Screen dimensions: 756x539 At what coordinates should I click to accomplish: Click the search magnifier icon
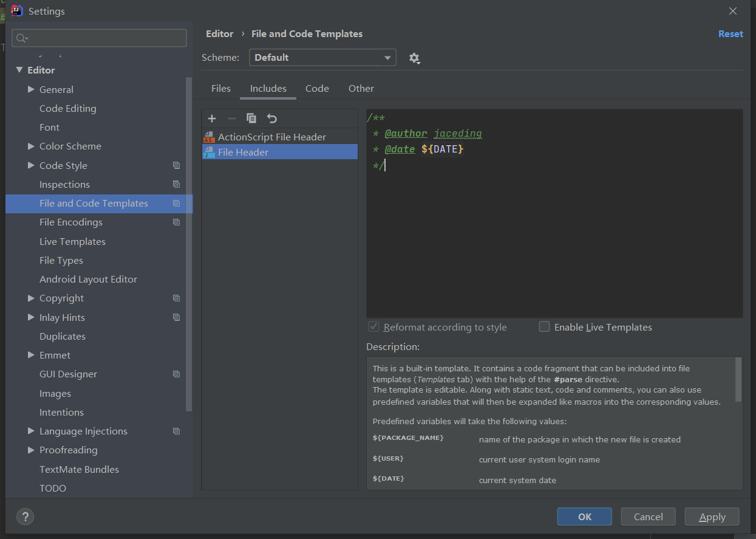coord(22,38)
